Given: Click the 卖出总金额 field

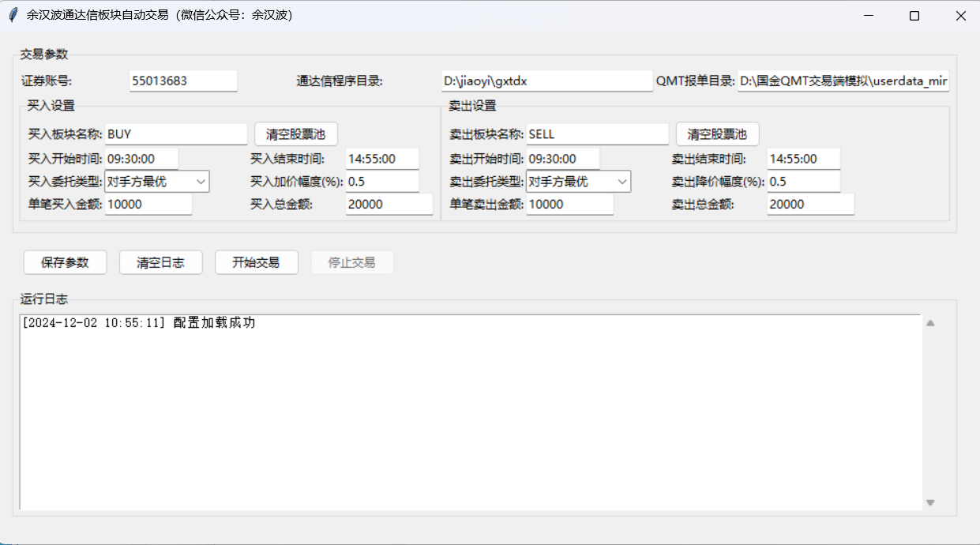Looking at the screenshot, I should pos(810,205).
